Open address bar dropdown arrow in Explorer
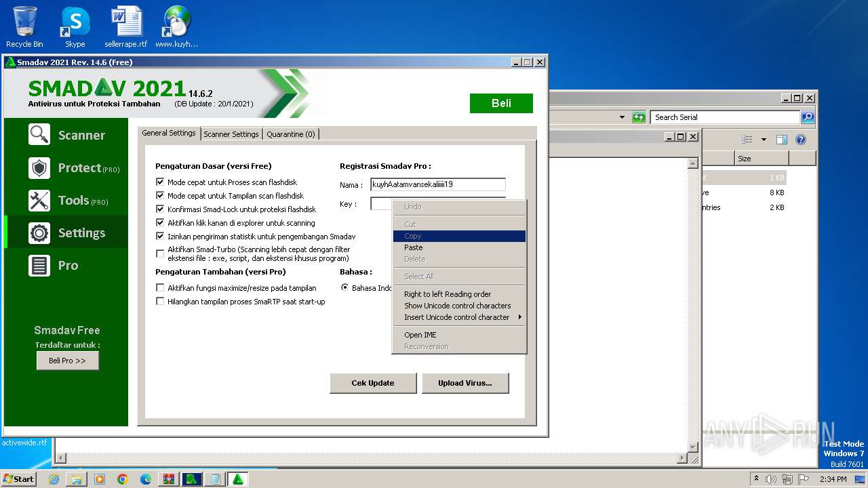Screen dimensions: 868x488 [622, 117]
